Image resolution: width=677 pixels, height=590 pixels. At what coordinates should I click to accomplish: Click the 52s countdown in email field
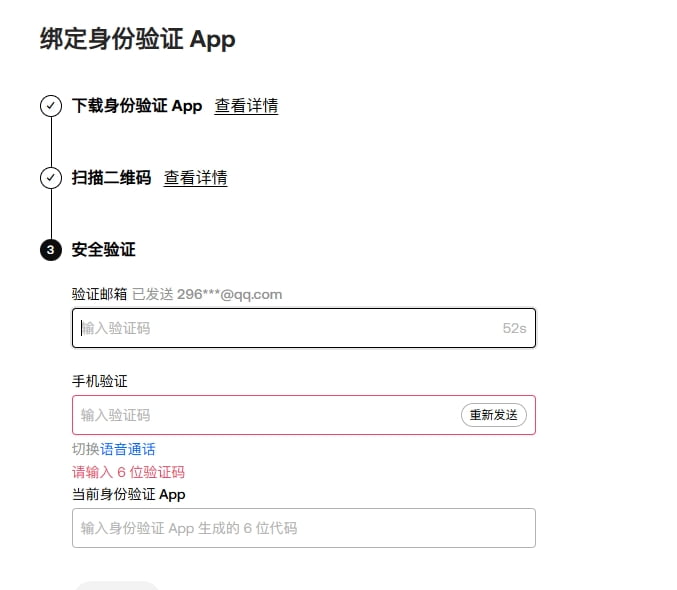[514, 328]
